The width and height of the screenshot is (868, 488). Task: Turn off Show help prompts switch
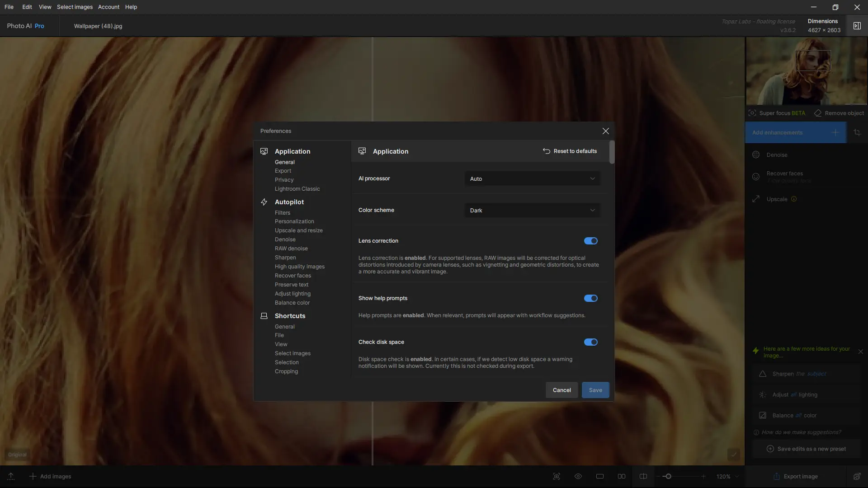tap(590, 298)
